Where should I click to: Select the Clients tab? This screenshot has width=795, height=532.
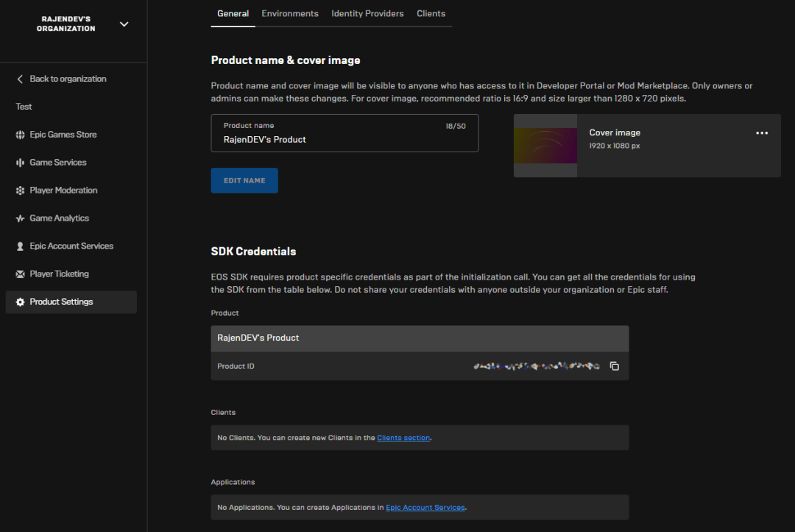click(431, 14)
